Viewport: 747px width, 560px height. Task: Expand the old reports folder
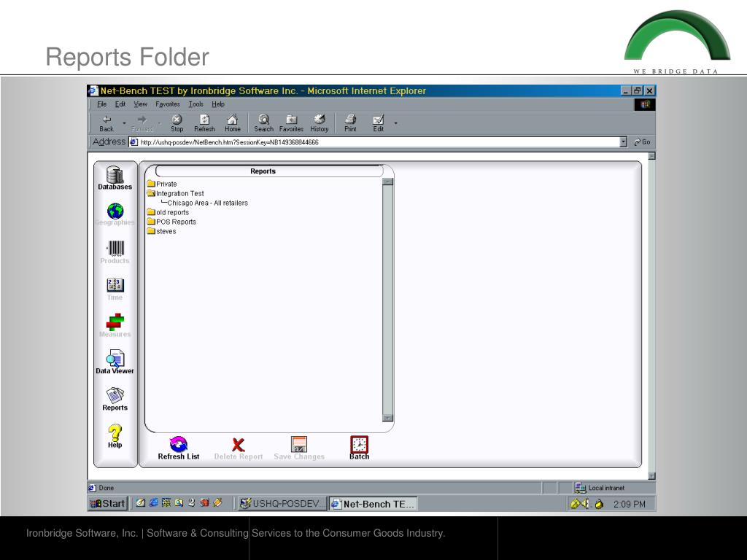pyautogui.click(x=168, y=212)
